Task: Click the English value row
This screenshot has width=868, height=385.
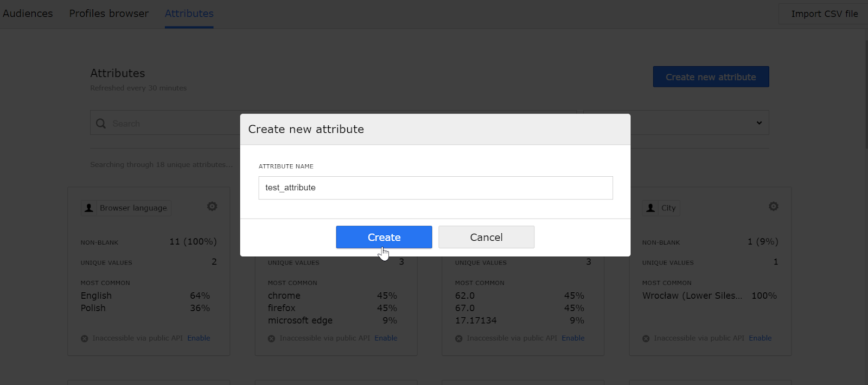Action: tap(145, 296)
